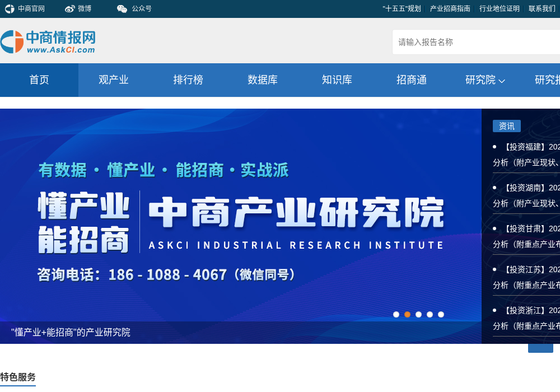
Task: Open the 产业招商指南 link
Action: (x=450, y=8)
